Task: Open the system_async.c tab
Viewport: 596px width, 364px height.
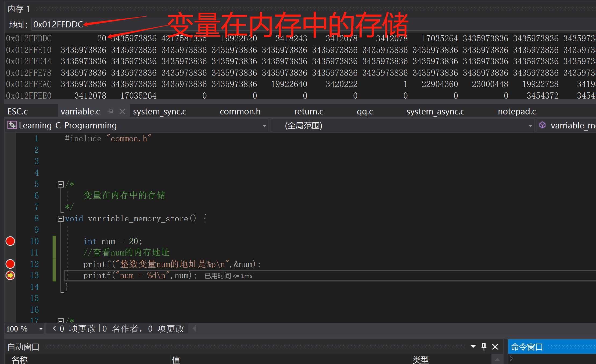Action: (x=435, y=111)
